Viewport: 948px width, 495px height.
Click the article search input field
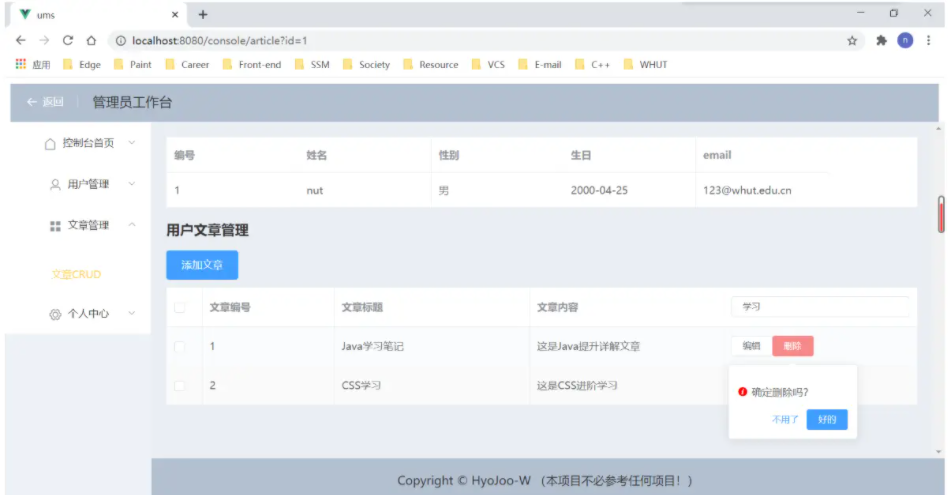820,306
